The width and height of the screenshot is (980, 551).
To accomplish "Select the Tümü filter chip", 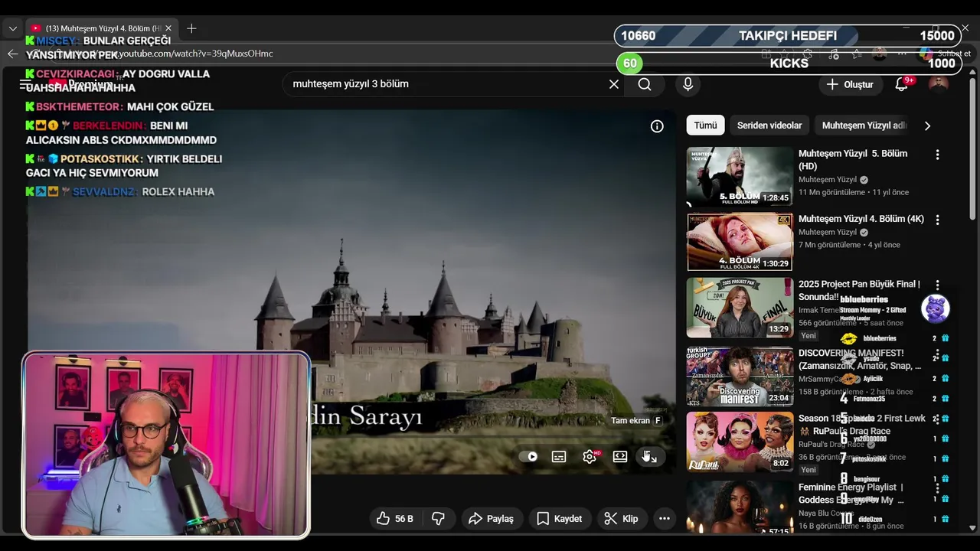I will click(705, 126).
